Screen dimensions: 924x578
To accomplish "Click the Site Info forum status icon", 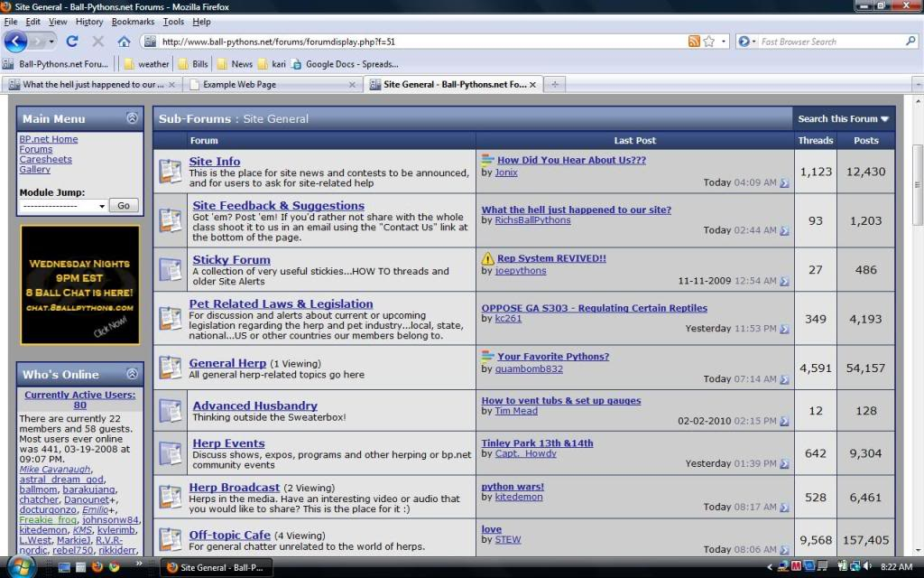I will pyautogui.click(x=171, y=171).
